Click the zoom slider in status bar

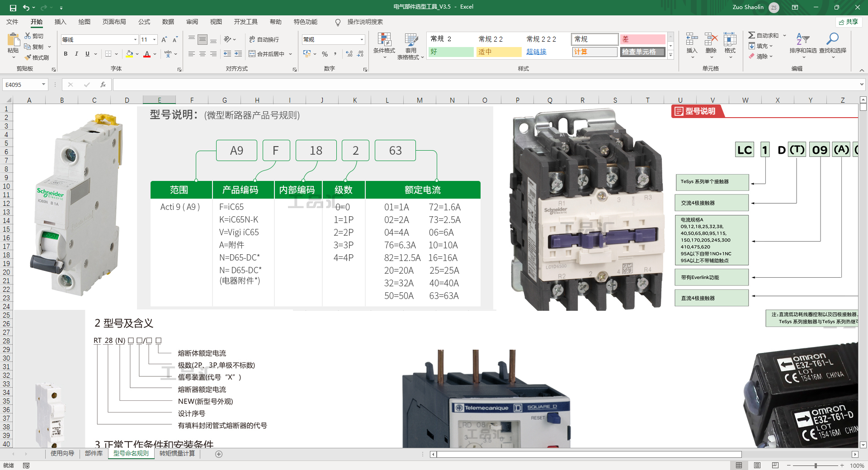point(816,465)
